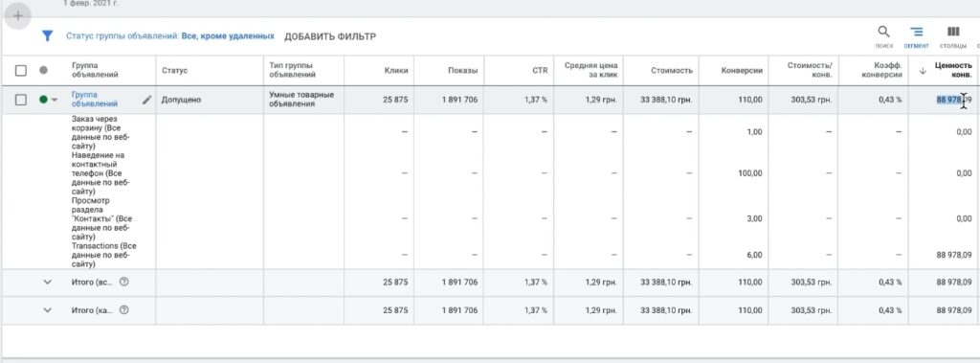Open the green status dropdown arrow

[x=55, y=101]
